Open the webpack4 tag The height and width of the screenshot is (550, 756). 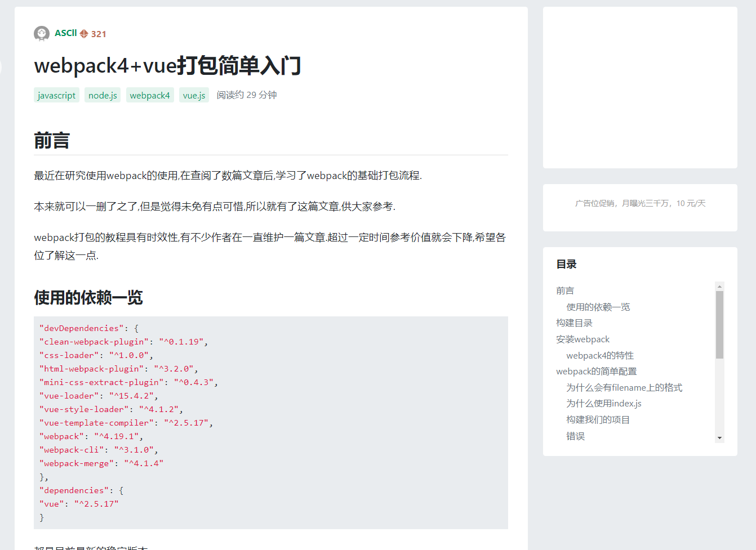coord(149,95)
